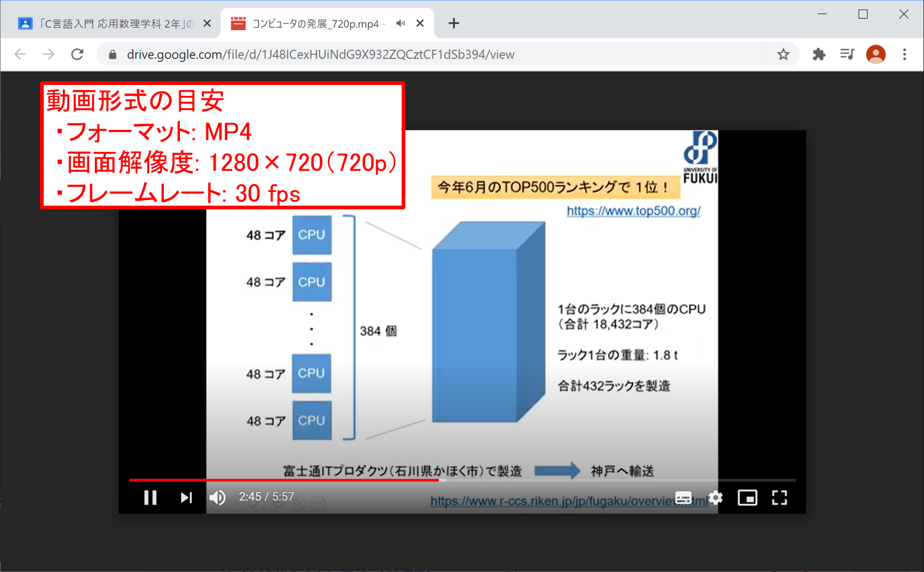Bookmark this page with the star icon

[783, 54]
